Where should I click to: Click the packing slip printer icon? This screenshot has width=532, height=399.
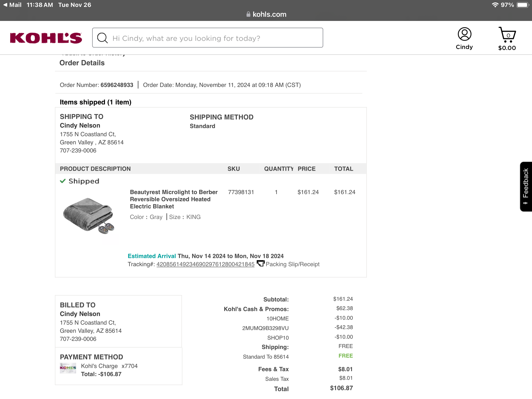[x=260, y=264]
